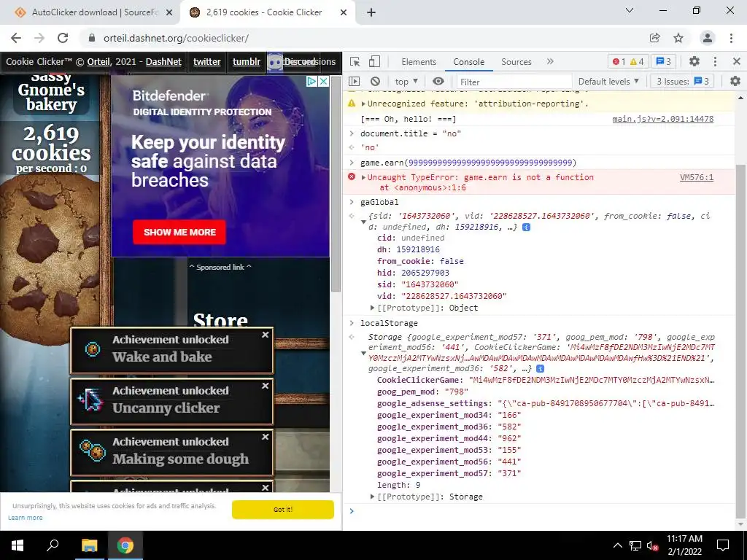Open the top context dropdown
The image size is (747, 560).
coord(406,82)
